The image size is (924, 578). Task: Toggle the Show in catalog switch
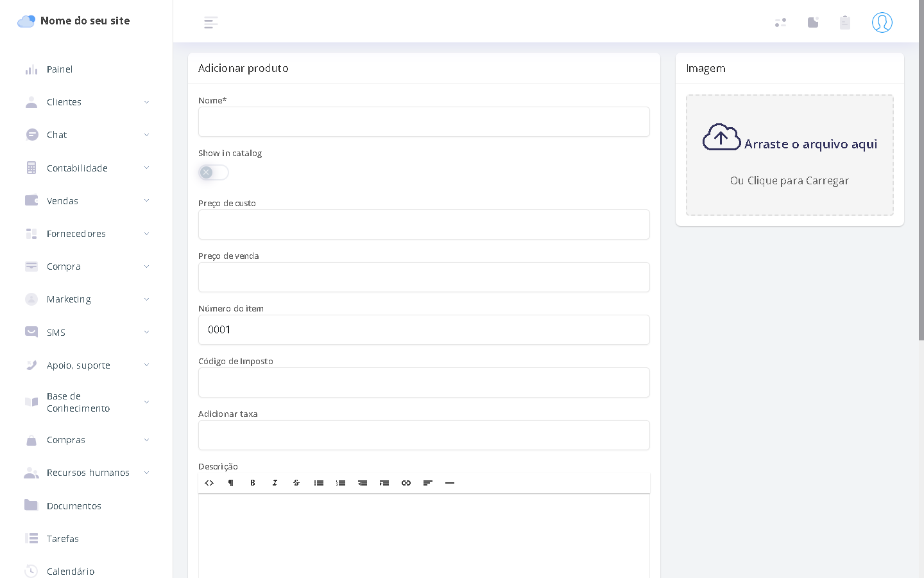tap(213, 172)
